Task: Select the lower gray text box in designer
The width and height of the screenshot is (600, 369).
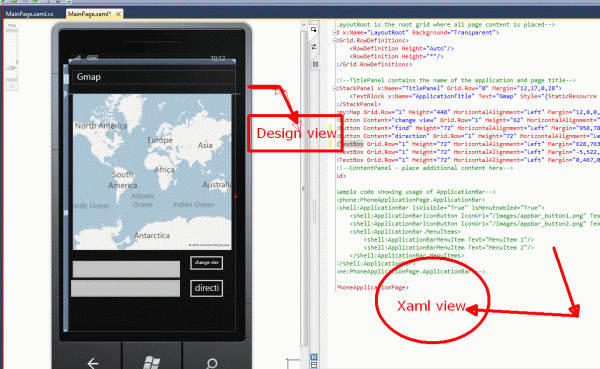Action: click(126, 288)
